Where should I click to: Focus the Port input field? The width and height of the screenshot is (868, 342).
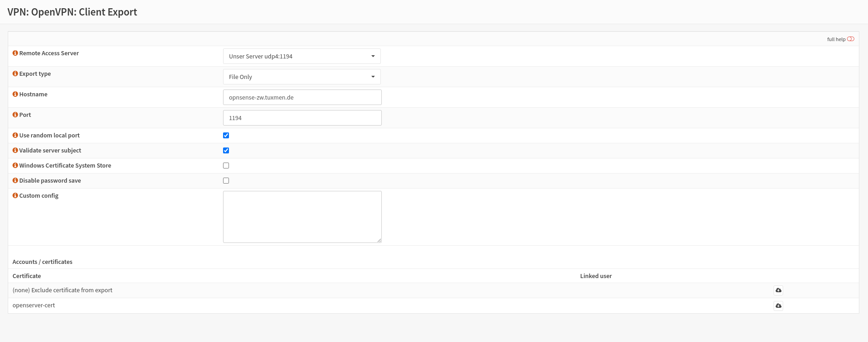(x=302, y=118)
